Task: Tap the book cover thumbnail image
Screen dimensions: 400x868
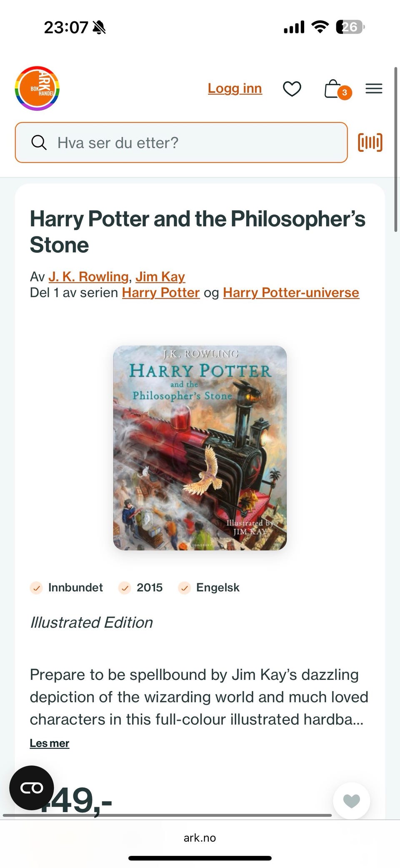Action: pos(200,448)
